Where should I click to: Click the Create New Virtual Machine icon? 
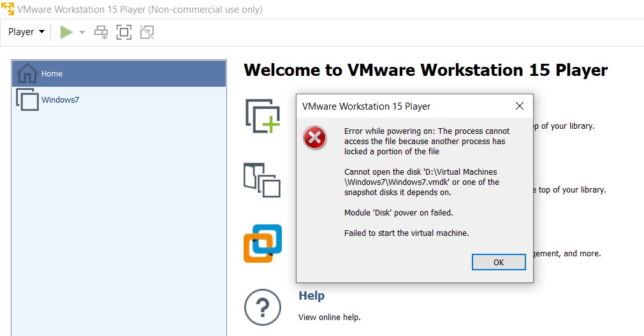pos(263,116)
